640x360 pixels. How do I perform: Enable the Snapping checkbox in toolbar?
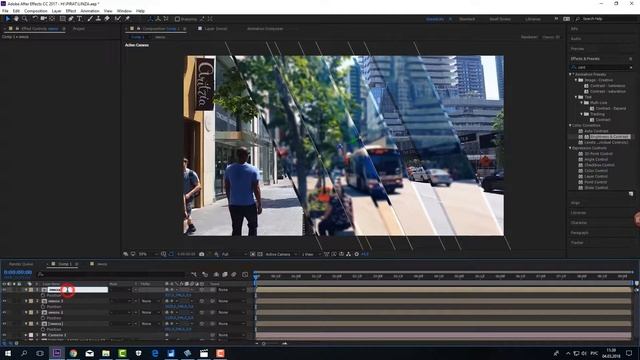coord(177,19)
